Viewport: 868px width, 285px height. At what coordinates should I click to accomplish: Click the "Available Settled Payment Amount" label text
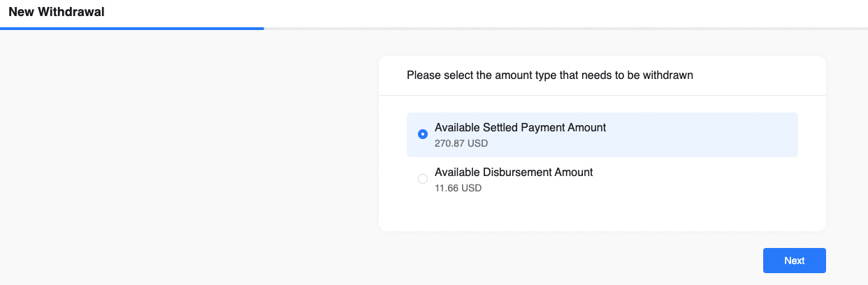pyautogui.click(x=520, y=128)
